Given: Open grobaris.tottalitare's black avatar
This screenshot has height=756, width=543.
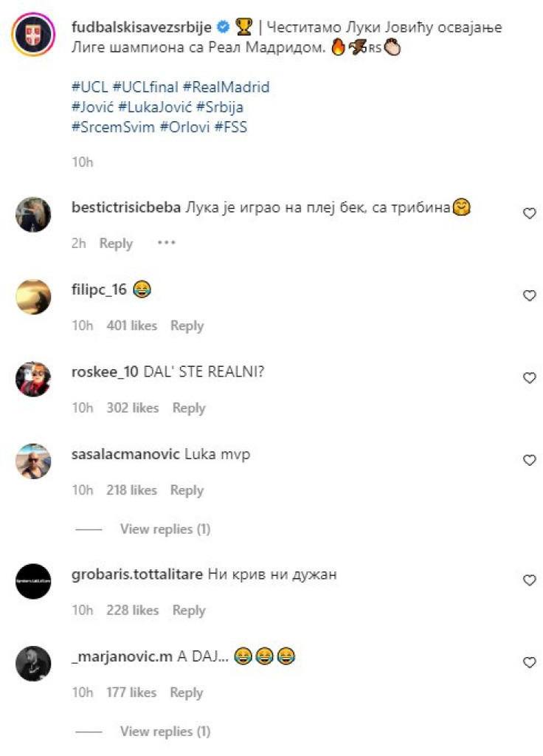Looking at the screenshot, I should (x=33, y=581).
